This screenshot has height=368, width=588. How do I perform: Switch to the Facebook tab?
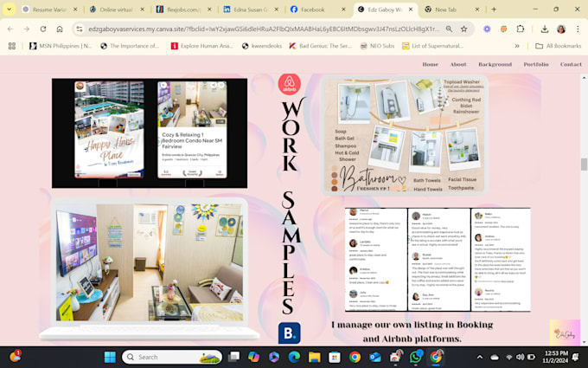point(316,10)
